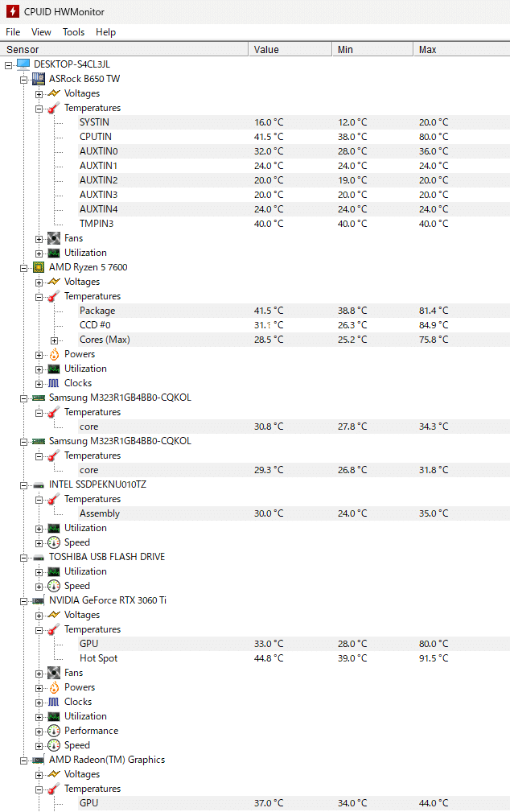This screenshot has height=812, width=510.
Task: Click the INTEL SSDPEKNU010TZ drive icon
Action: click(x=39, y=485)
